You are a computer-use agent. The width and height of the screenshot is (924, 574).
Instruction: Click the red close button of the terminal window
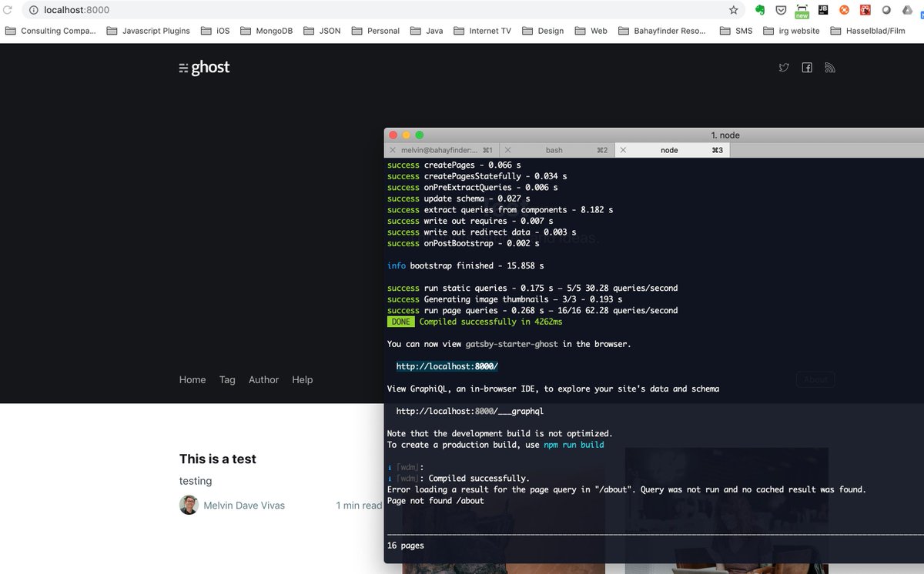pos(393,135)
